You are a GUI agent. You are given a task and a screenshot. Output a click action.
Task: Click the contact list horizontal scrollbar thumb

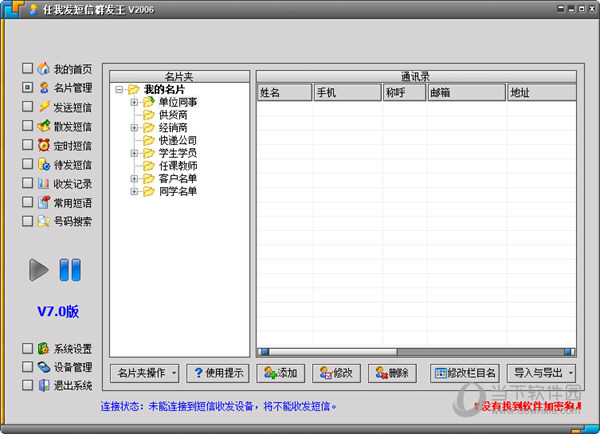pyautogui.click(x=333, y=352)
